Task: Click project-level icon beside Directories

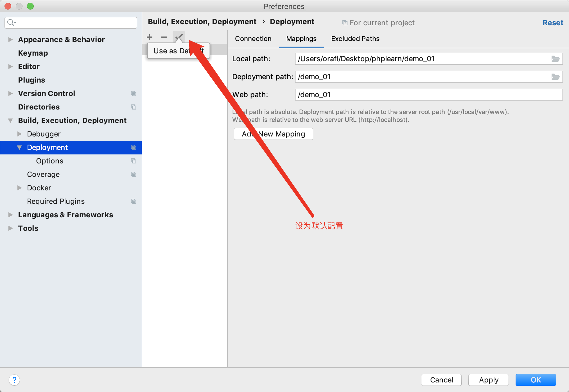Action: 134,107
